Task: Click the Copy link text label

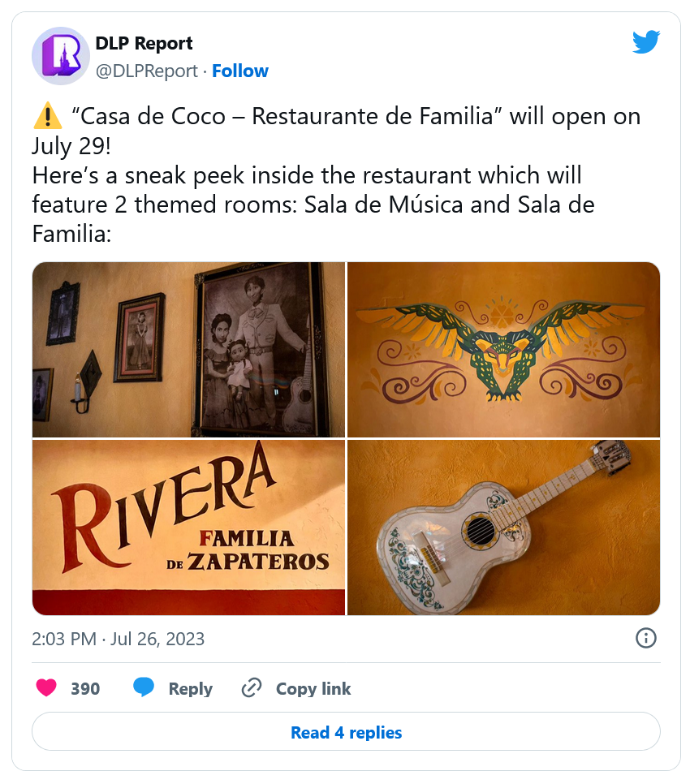Action: pos(313,689)
